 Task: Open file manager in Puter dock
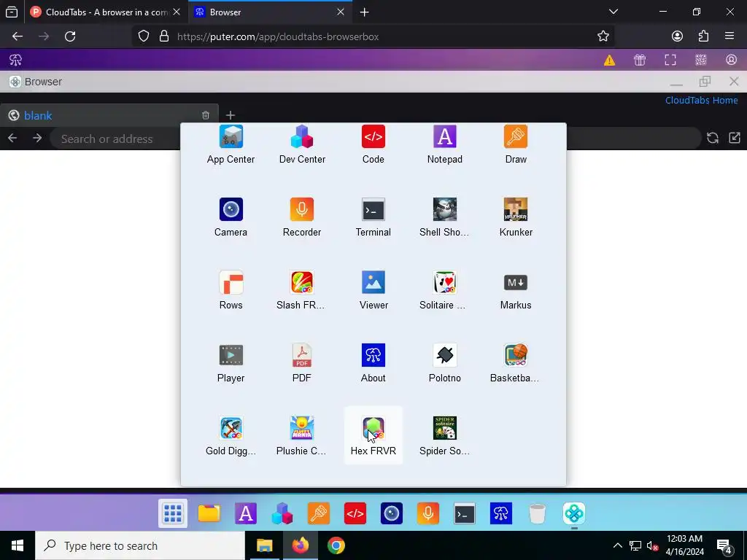(209, 513)
